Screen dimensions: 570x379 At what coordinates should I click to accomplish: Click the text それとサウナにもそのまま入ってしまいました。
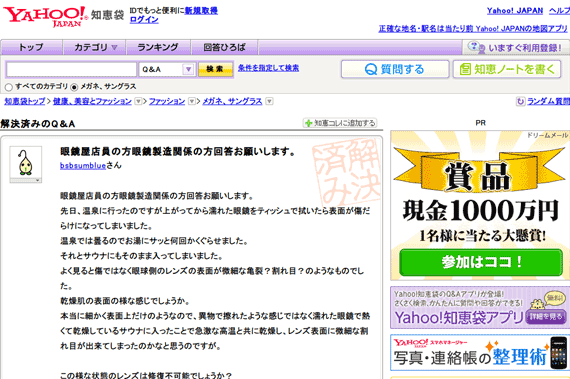[141, 256]
